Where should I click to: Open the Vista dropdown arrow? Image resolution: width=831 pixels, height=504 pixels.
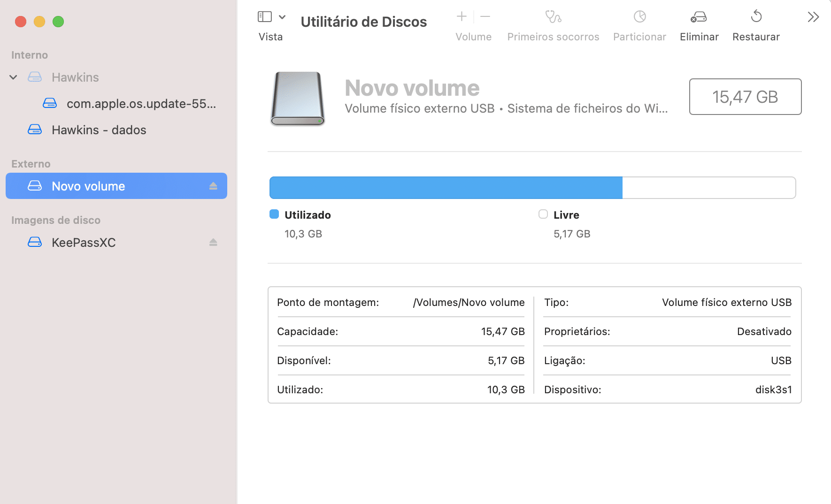click(x=282, y=17)
